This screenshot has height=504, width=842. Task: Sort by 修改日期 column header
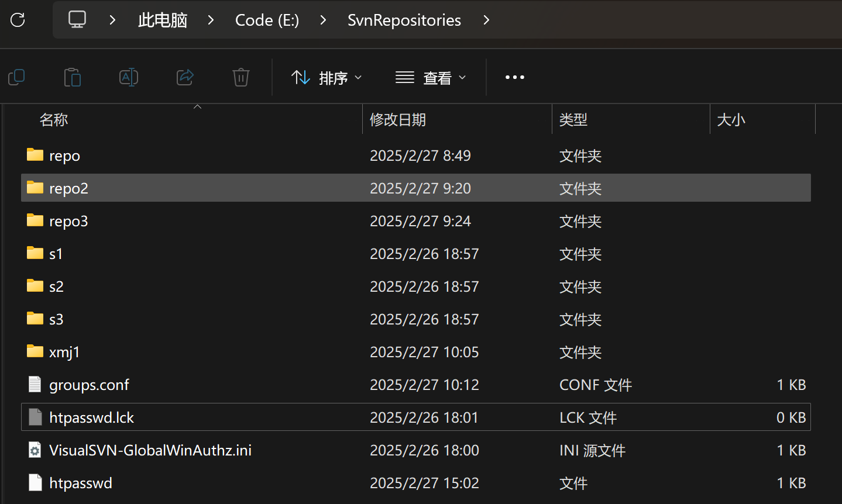398,120
